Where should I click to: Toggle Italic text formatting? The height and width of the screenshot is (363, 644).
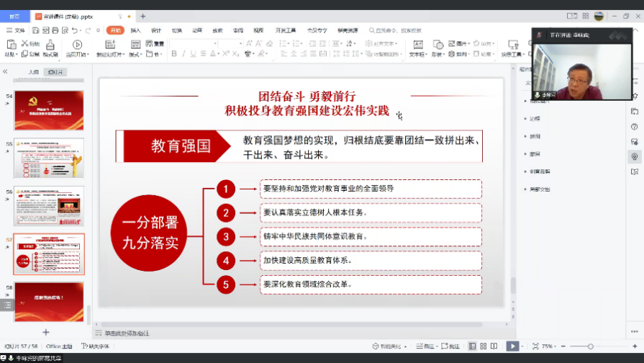pyautogui.click(x=183, y=54)
